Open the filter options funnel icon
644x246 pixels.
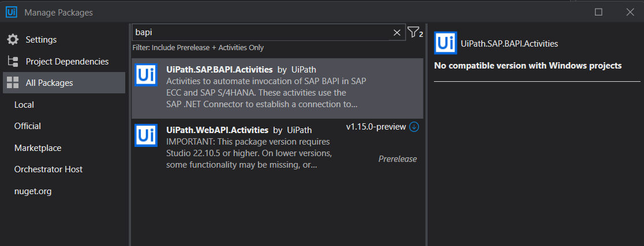pos(415,32)
